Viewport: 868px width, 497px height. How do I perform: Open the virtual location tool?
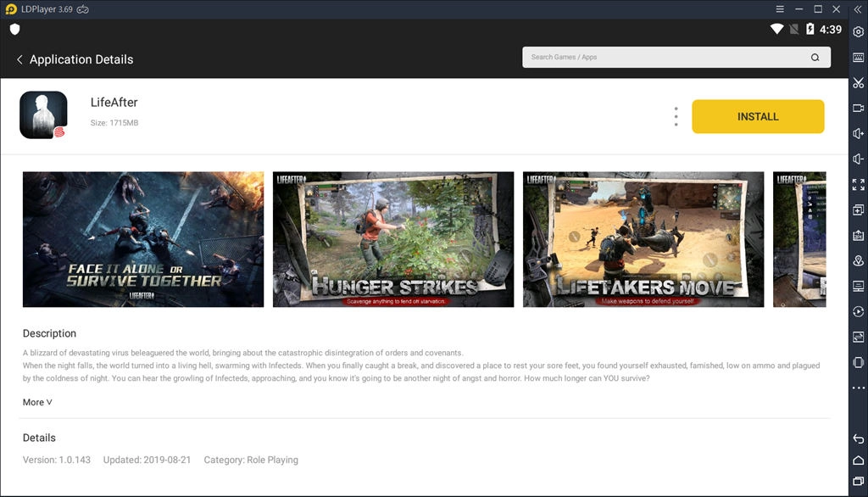click(858, 260)
